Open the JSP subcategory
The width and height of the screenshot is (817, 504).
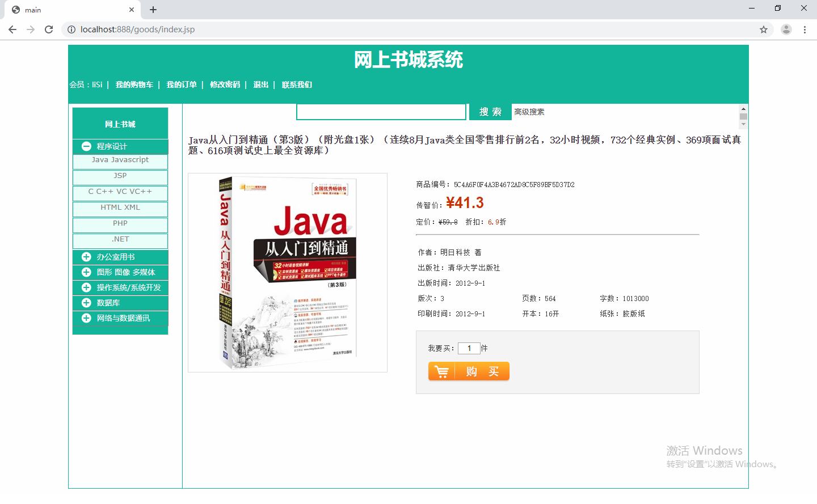[120, 176]
